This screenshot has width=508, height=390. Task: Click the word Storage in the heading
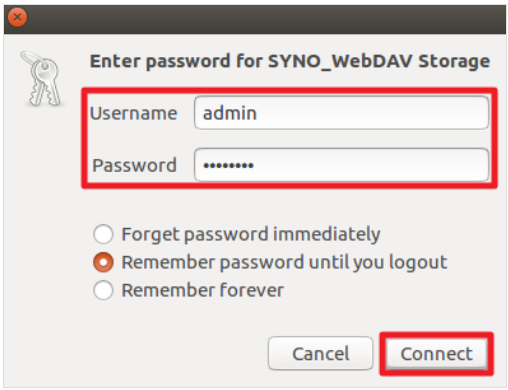(454, 61)
